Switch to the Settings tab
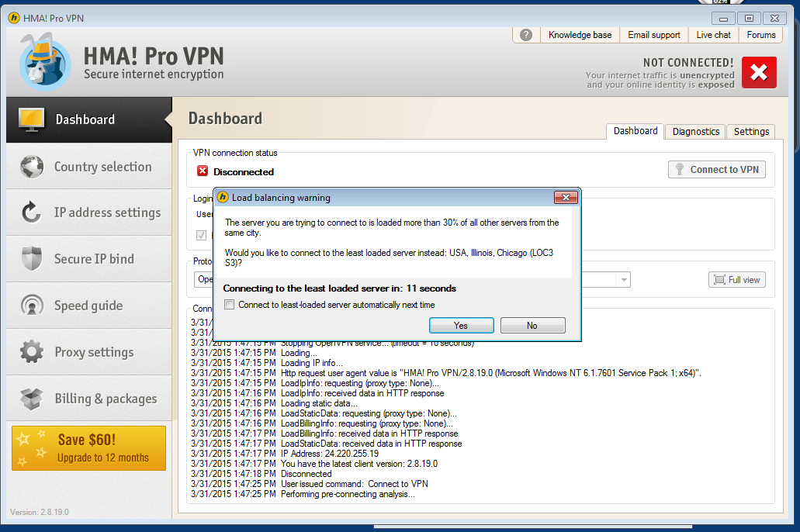Image resolution: width=800 pixels, height=532 pixels. point(751,132)
